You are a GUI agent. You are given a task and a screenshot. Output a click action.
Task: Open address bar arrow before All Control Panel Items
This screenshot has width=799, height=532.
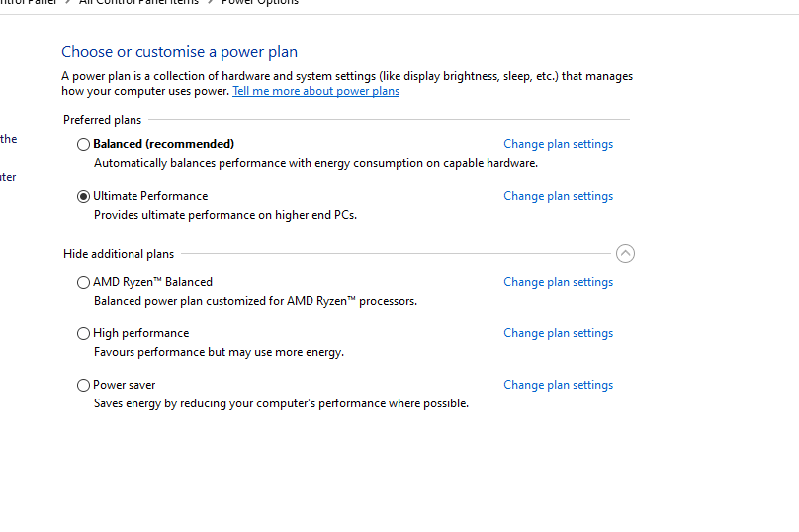(67, 3)
